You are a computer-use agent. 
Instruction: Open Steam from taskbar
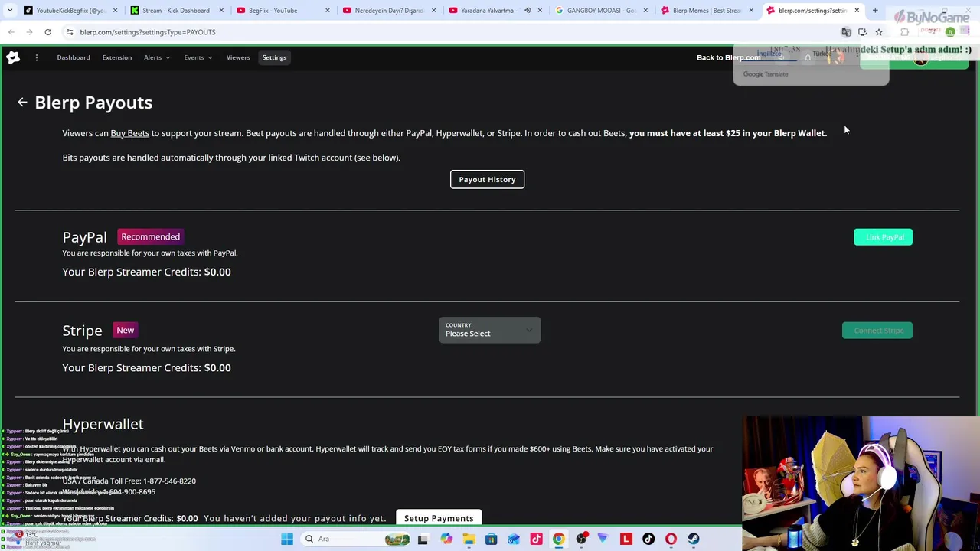click(694, 539)
